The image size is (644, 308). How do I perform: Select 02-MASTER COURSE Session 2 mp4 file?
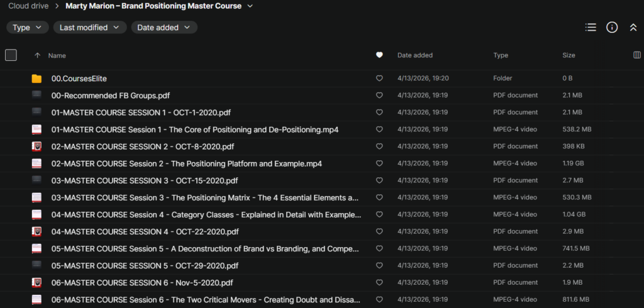tap(186, 163)
